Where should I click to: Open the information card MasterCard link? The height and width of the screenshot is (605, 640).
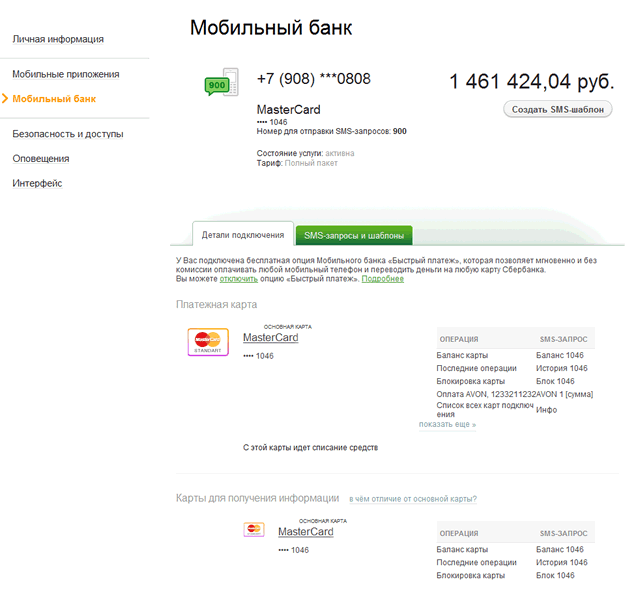pyautogui.click(x=306, y=532)
